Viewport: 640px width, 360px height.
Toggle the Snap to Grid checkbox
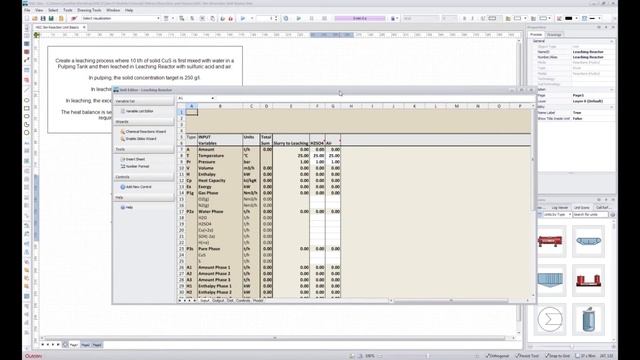pos(558,356)
